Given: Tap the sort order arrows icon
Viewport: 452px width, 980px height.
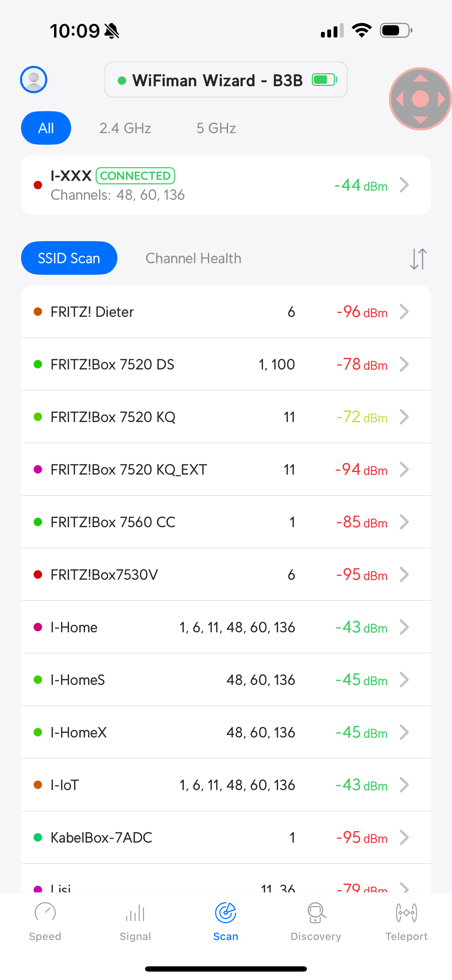Looking at the screenshot, I should [417, 258].
